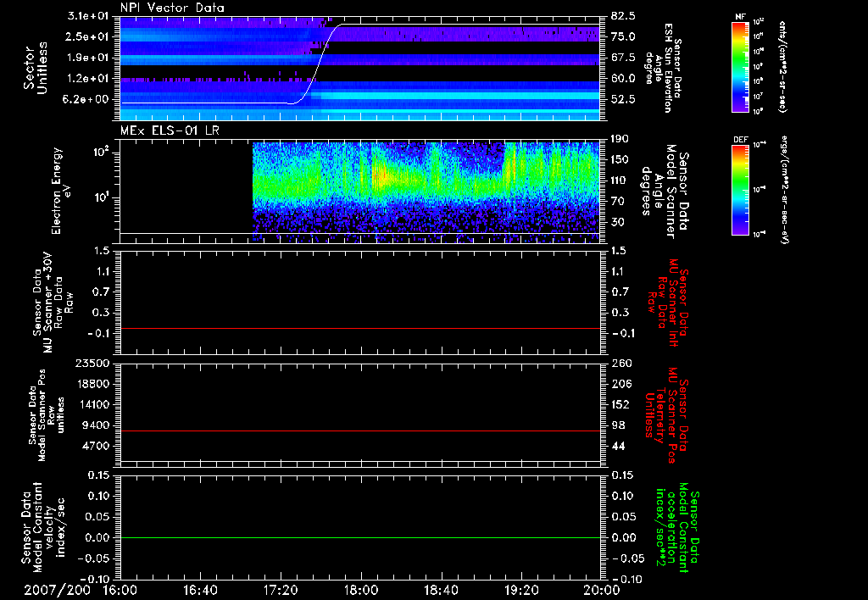This screenshot has width=868, height=600.
Task: Click the 18800 tick label
Action: 92,384
